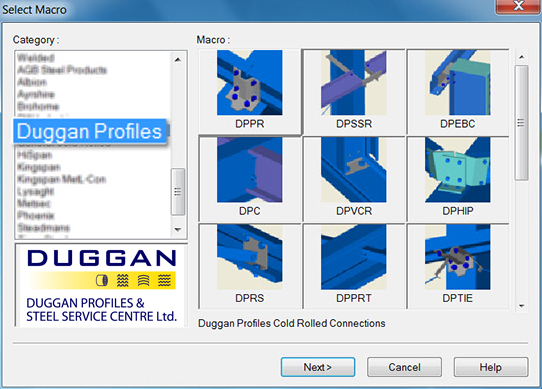
Task: Click Category list scroll up arrow
Action: 178,60
